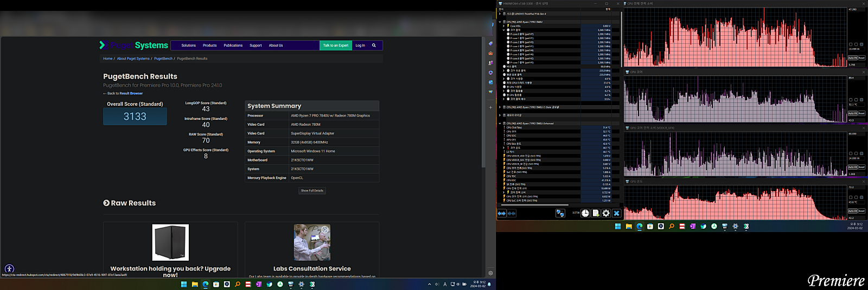Open File Explorer on the right screen taskbar
The height and width of the screenshot is (290, 868).
coord(629,226)
